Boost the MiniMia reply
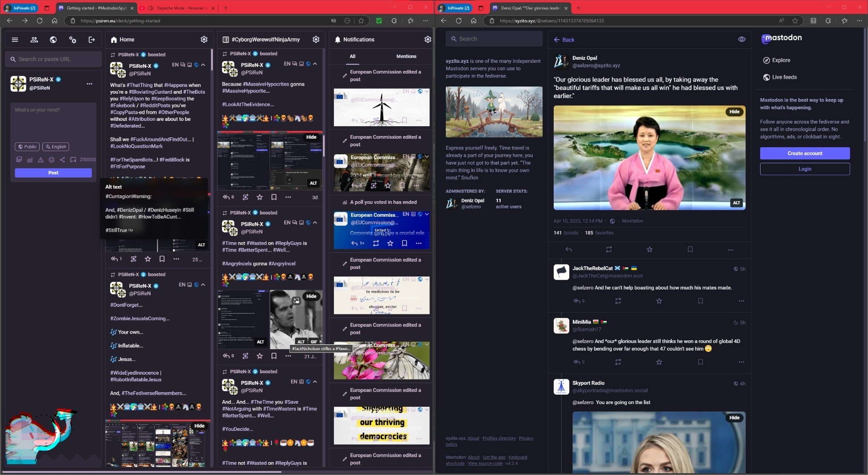This screenshot has height=475, width=868. point(618,362)
